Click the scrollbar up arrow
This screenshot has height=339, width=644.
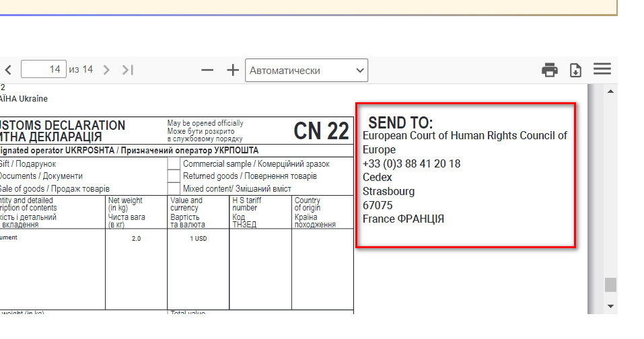click(x=610, y=91)
